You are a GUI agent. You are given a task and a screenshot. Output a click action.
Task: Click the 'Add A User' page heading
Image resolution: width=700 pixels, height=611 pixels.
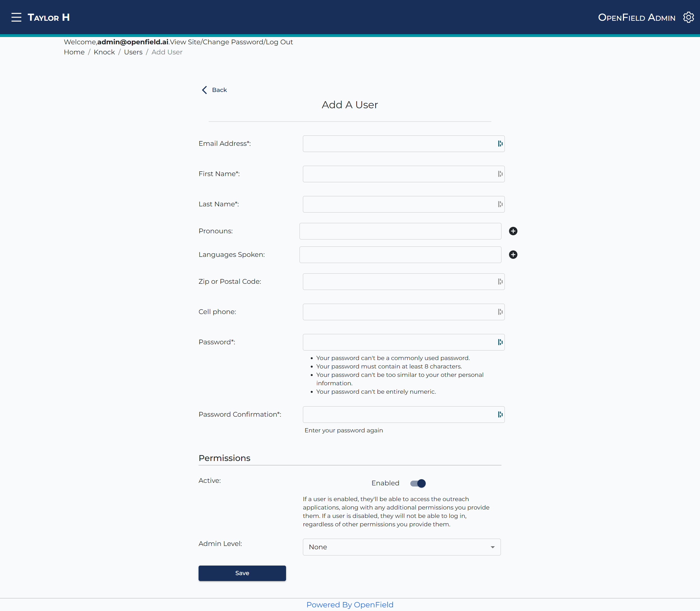tap(350, 105)
